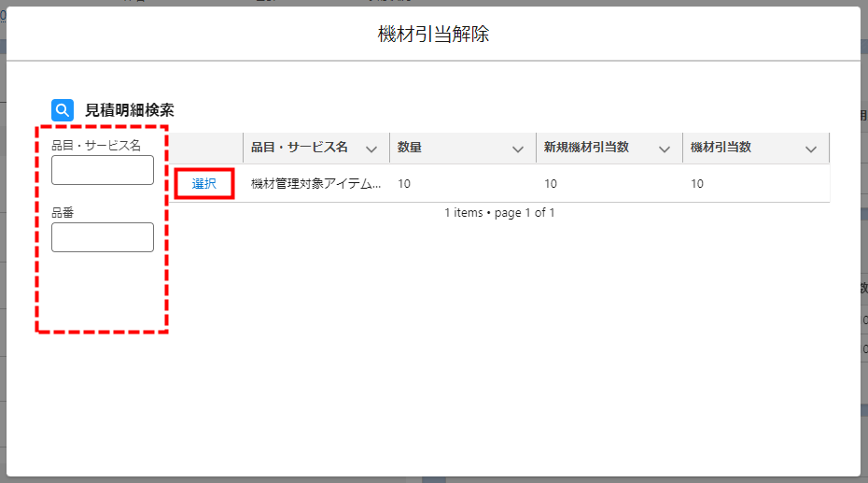The width and height of the screenshot is (868, 483).
Task: Click the 見積明細検索 section heading
Action: 129,110
